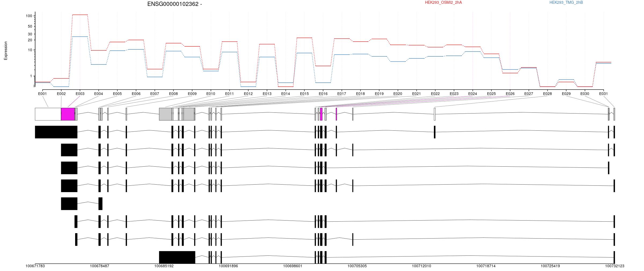Click y-axis tick value 10
The height and width of the screenshot is (271, 644).
click(30, 50)
